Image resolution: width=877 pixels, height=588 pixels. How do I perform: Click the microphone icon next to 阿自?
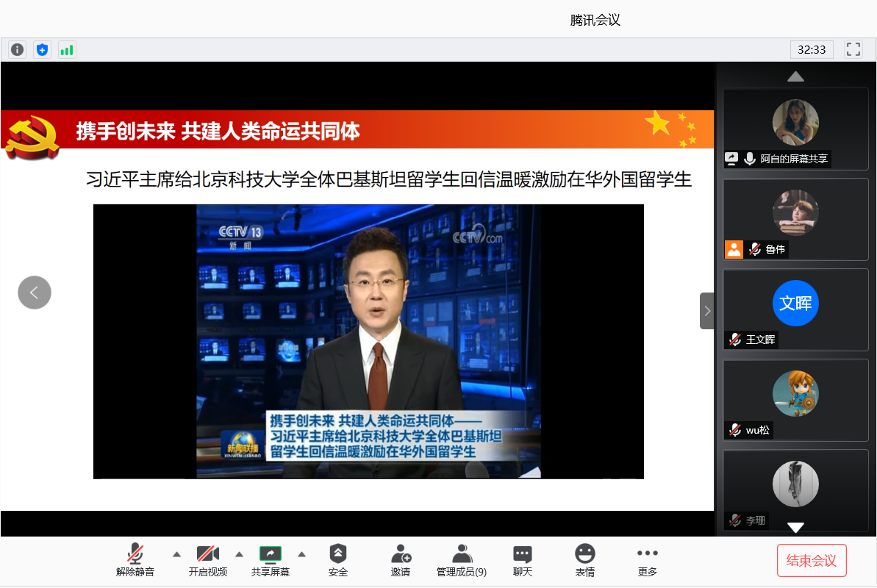pos(750,159)
